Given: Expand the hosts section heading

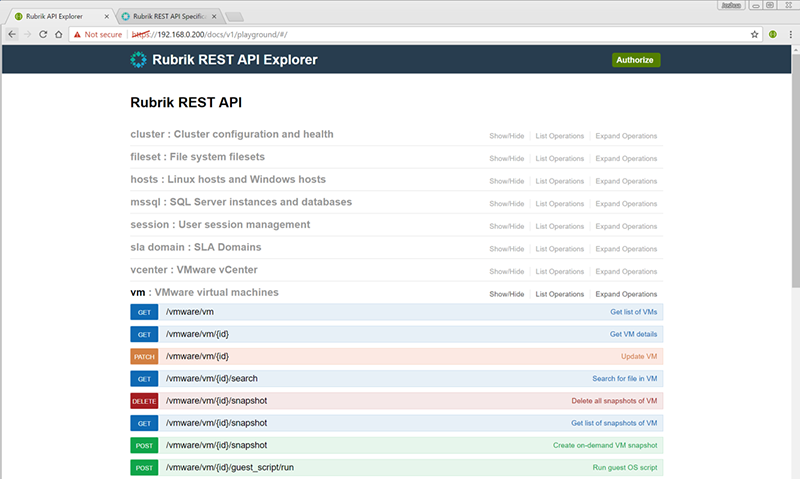Looking at the screenshot, I should tap(228, 179).
